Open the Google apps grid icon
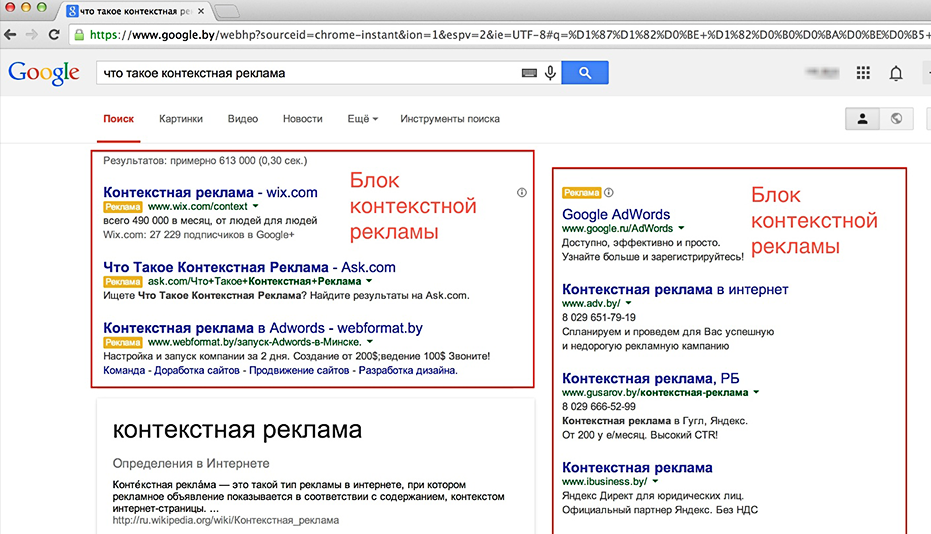This screenshot has height=534, width=931. point(863,72)
